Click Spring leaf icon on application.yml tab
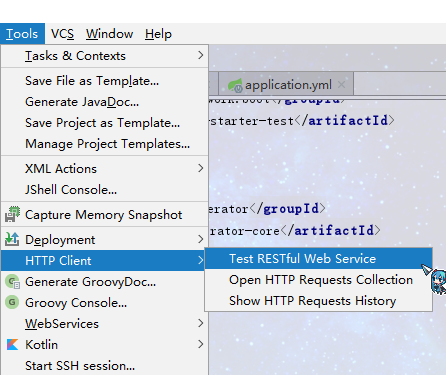 click(235, 85)
